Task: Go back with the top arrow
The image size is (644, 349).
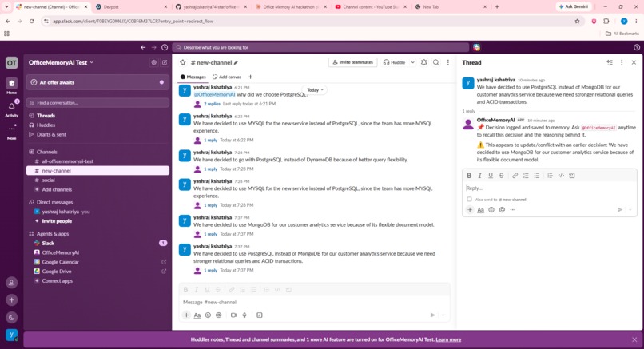Action: tap(143, 47)
